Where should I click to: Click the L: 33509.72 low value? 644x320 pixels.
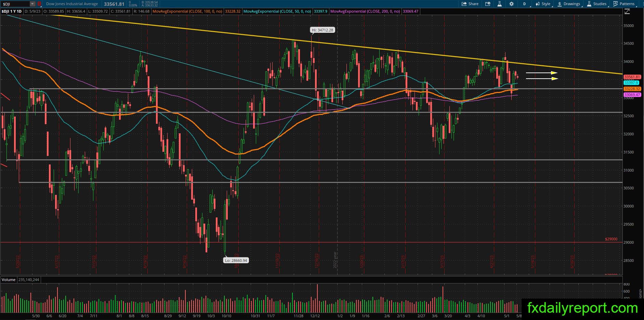pos(98,11)
